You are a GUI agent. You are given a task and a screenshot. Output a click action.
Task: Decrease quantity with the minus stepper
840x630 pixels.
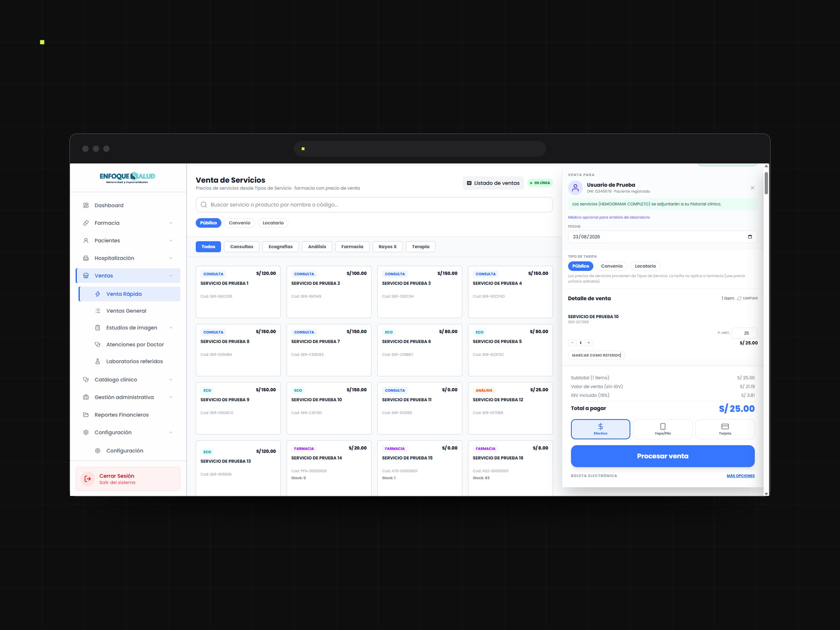point(572,343)
